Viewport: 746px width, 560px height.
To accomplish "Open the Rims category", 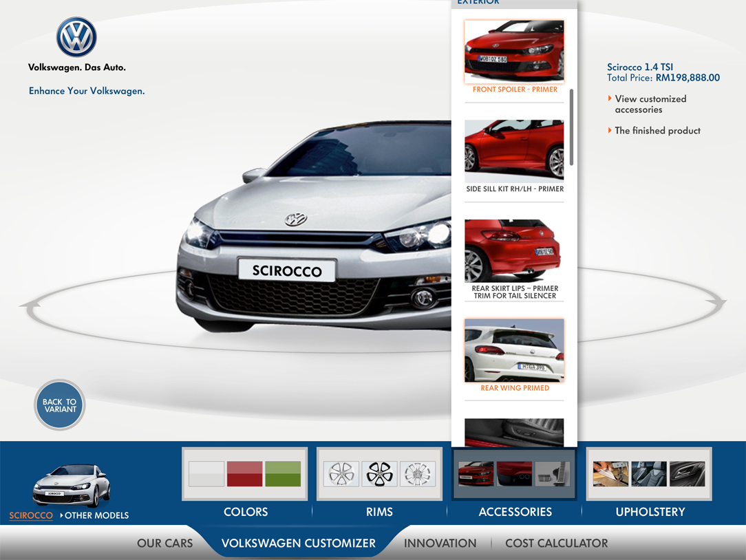I will coord(379,512).
